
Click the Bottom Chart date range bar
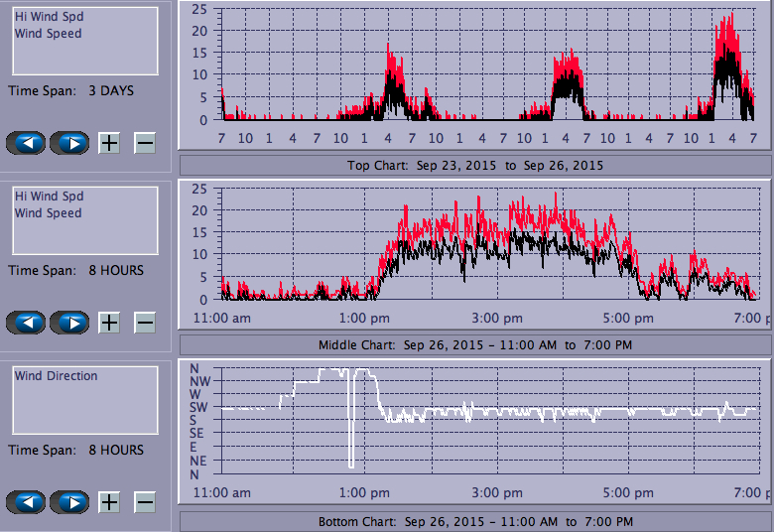click(474, 521)
